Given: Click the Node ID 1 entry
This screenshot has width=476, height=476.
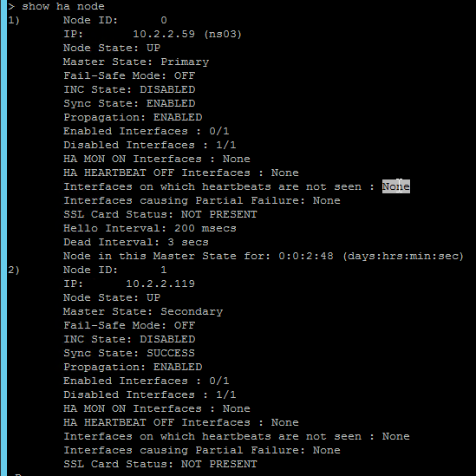Looking at the screenshot, I should coord(115,270).
